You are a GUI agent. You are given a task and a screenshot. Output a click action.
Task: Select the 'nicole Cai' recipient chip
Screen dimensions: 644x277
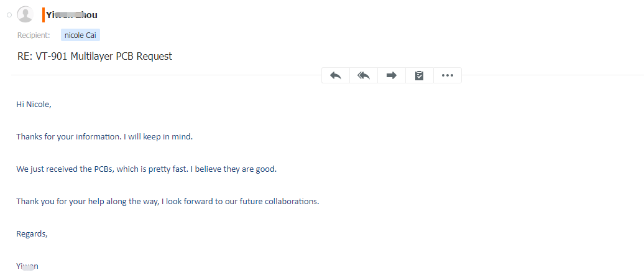(x=80, y=35)
